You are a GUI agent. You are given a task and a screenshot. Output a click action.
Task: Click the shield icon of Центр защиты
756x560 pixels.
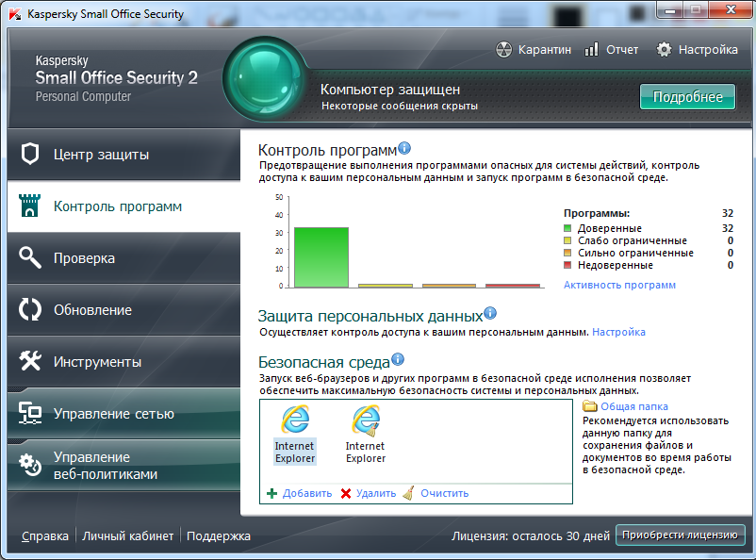coord(30,155)
